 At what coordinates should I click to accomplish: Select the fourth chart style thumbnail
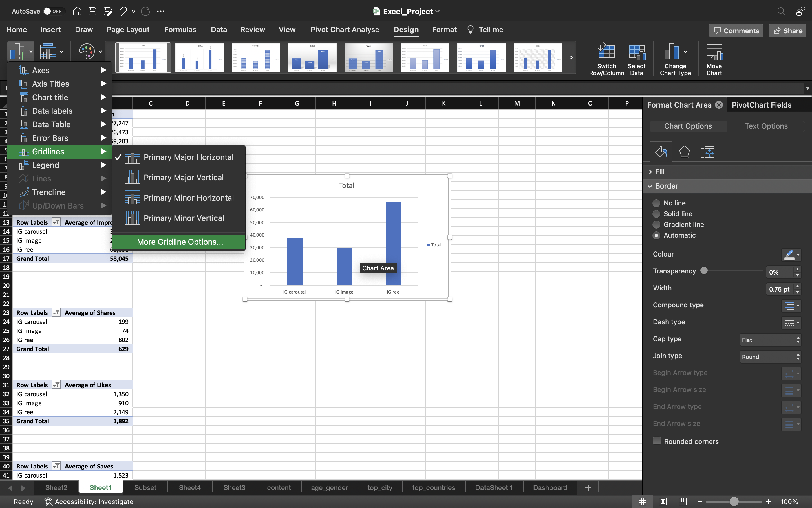click(312, 58)
